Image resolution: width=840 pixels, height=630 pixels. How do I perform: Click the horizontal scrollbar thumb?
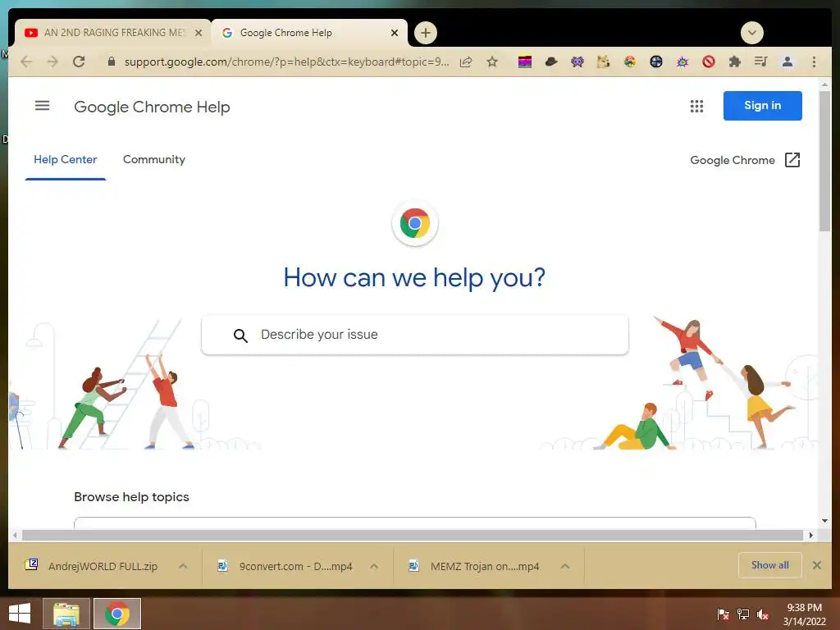413,535
